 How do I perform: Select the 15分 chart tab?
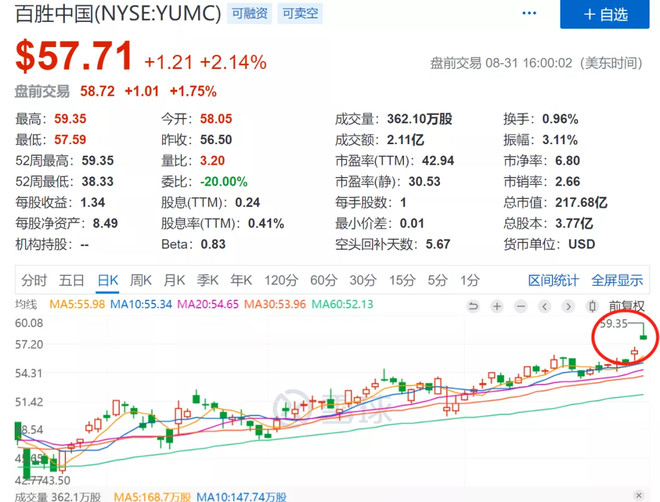(x=402, y=280)
